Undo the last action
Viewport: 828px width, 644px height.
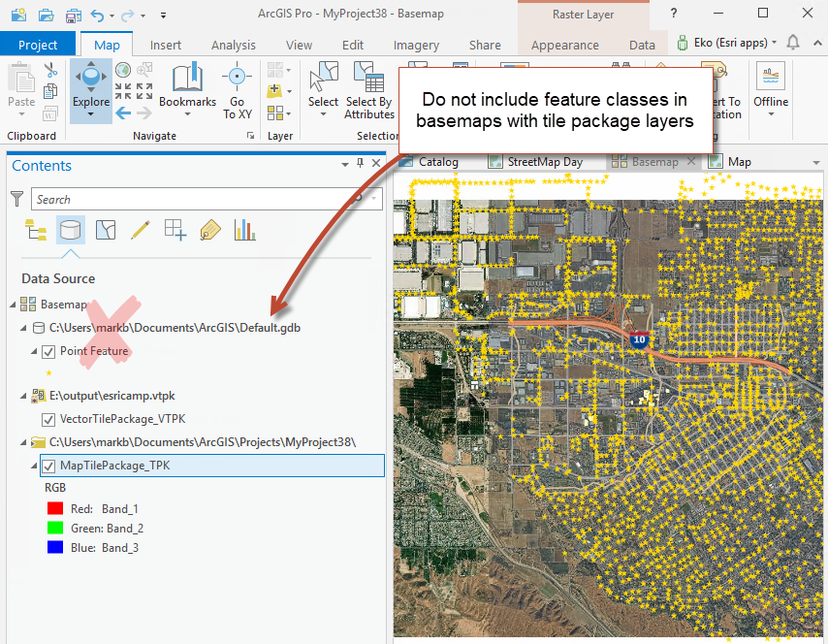(x=97, y=16)
